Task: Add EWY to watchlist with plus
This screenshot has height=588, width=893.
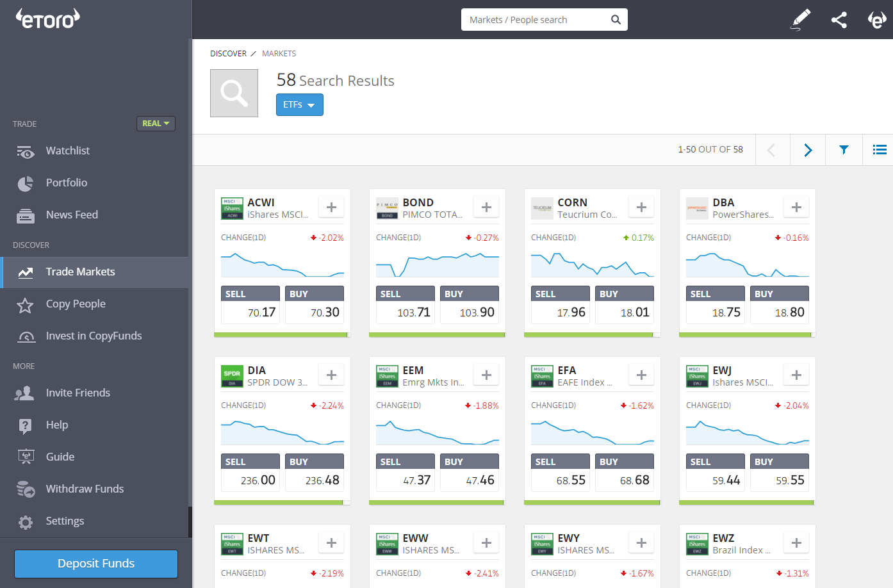Action: click(x=642, y=543)
